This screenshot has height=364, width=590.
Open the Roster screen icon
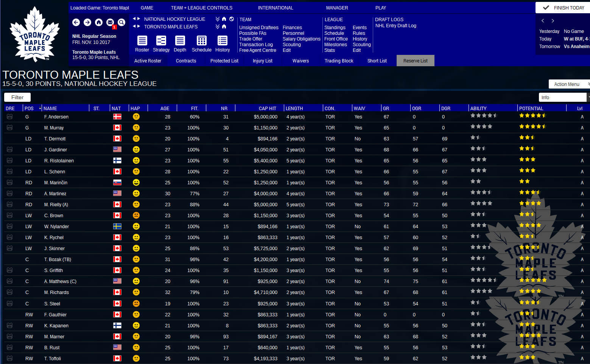click(x=142, y=40)
